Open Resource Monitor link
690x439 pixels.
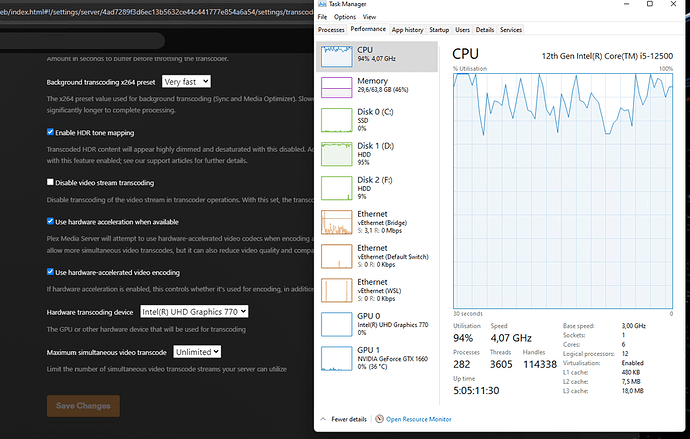pyautogui.click(x=418, y=419)
